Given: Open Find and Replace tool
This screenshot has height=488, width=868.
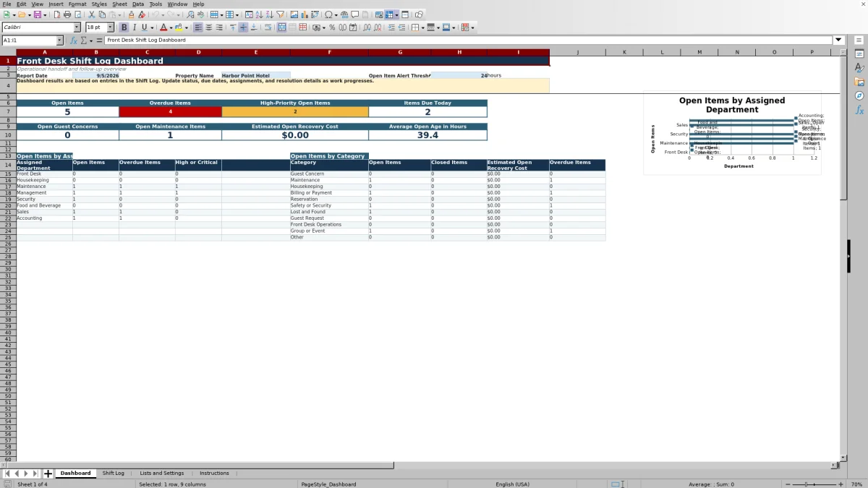Looking at the screenshot, I should coord(190,14).
